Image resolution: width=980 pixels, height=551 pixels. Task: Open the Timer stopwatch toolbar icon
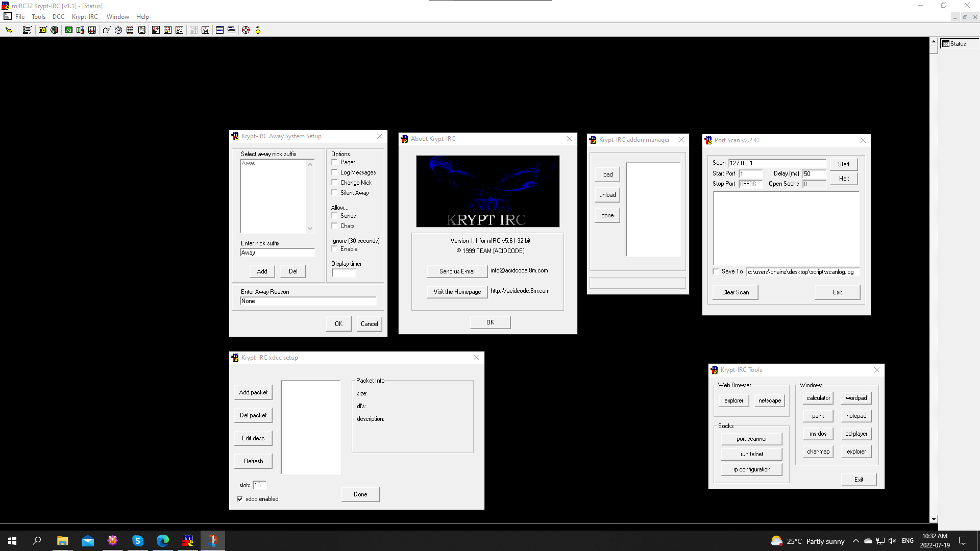tap(118, 30)
